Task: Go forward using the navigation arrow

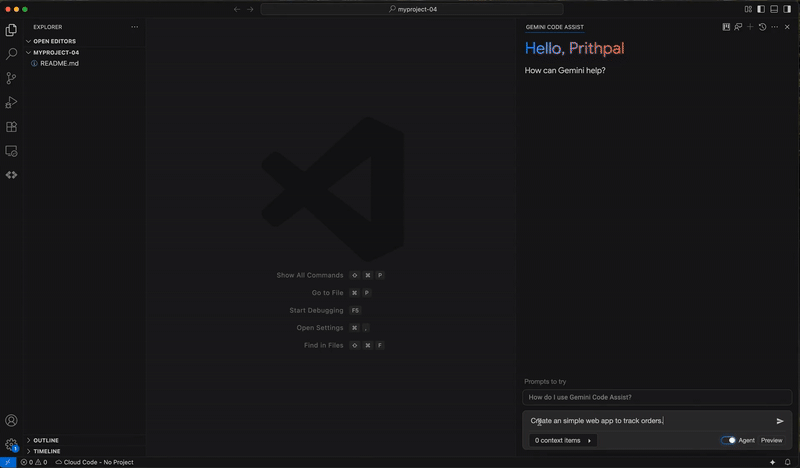Action: [x=250, y=9]
